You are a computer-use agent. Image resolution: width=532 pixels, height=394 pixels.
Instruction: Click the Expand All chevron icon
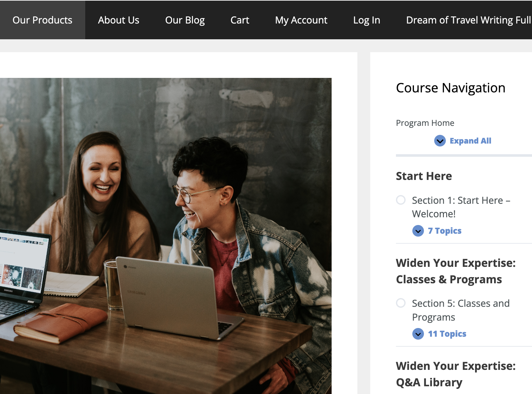coord(440,141)
